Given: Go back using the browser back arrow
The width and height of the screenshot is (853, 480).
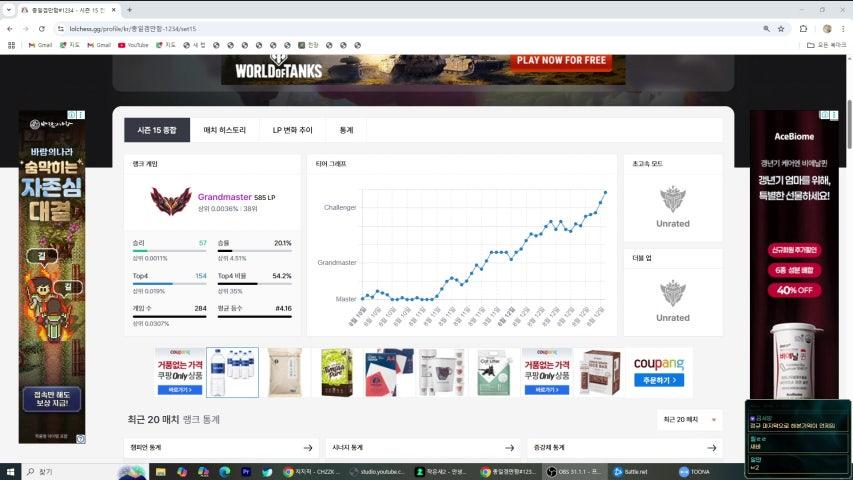Looking at the screenshot, I should pos(10,29).
